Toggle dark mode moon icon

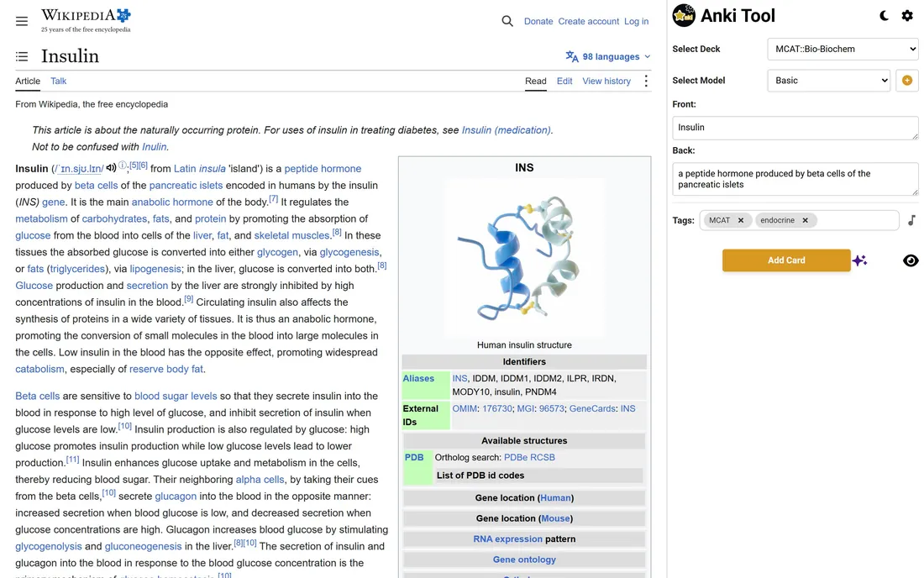pyautogui.click(x=884, y=15)
